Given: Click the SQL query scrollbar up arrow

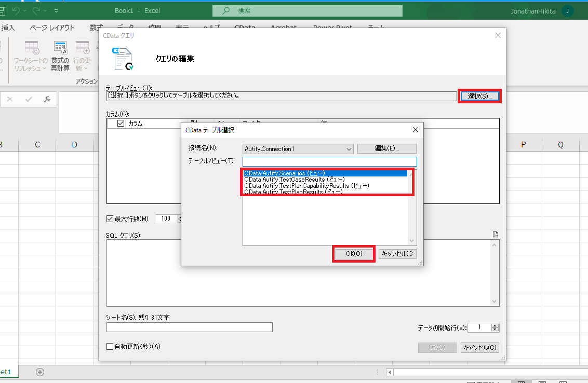Looking at the screenshot, I should (x=495, y=245).
